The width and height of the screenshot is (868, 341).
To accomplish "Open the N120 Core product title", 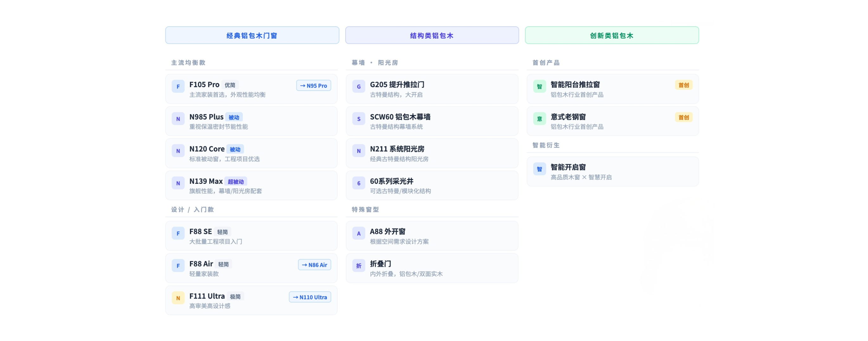I will click(207, 149).
